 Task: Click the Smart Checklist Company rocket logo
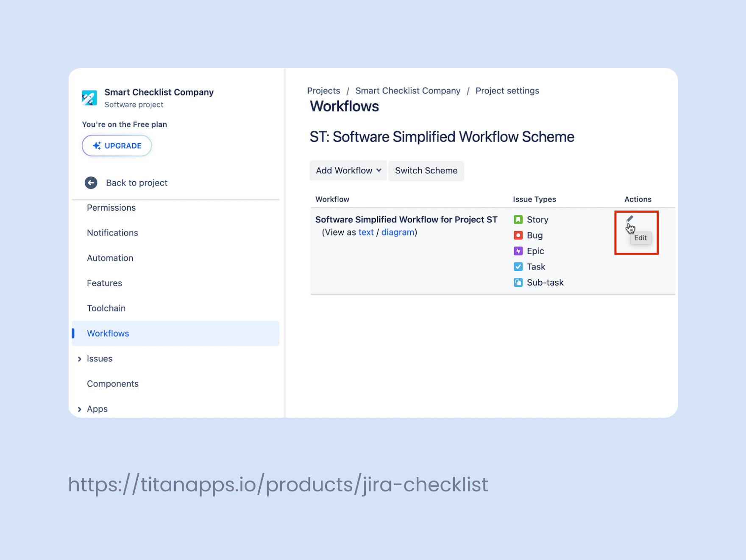90,97
